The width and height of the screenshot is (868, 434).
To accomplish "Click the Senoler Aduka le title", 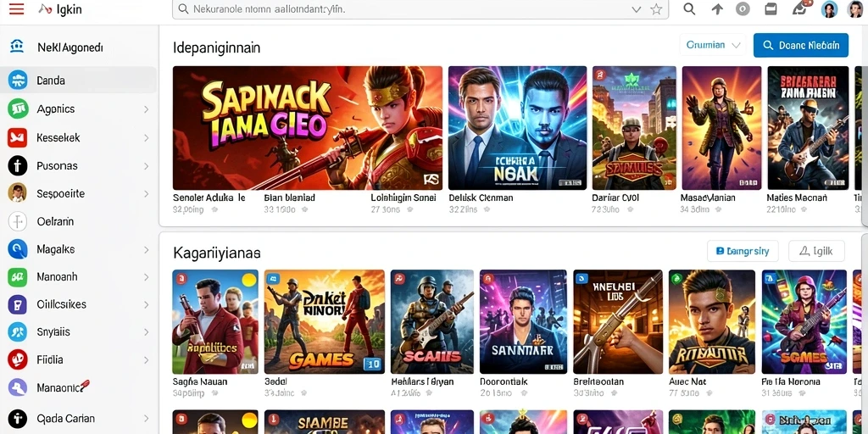I will click(x=209, y=198).
